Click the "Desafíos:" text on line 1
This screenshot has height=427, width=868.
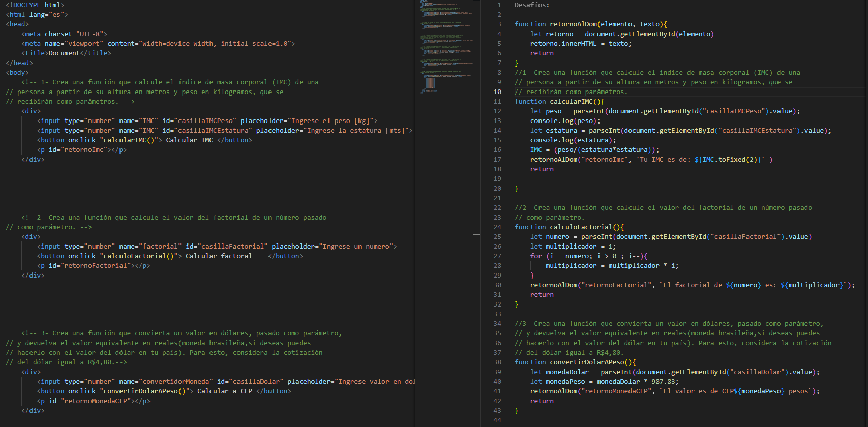[532, 5]
